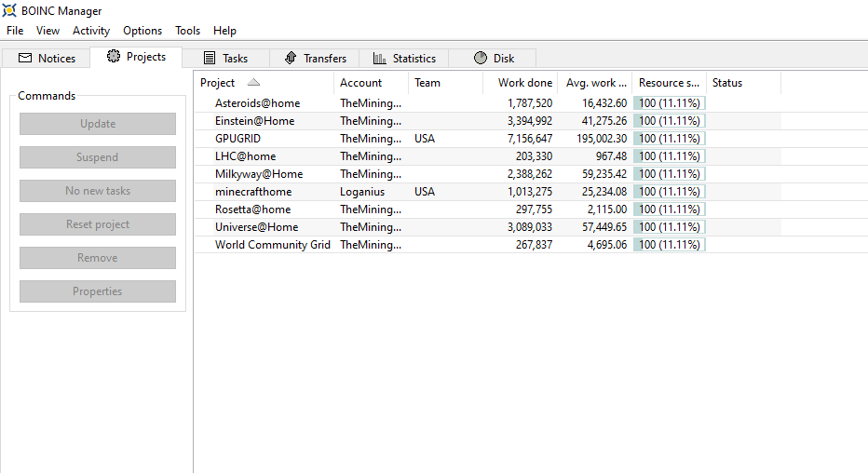
Task: Click the Rosetta@home resource share bar
Action: (670, 209)
